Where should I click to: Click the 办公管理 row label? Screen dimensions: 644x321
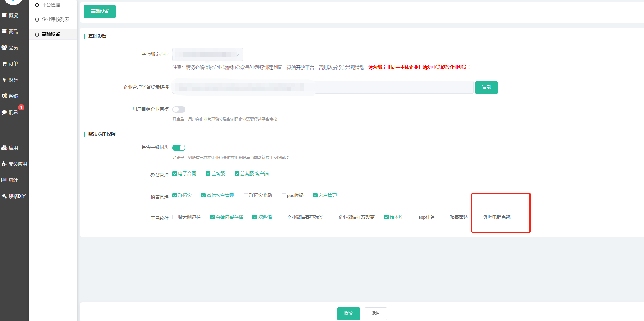coord(159,175)
